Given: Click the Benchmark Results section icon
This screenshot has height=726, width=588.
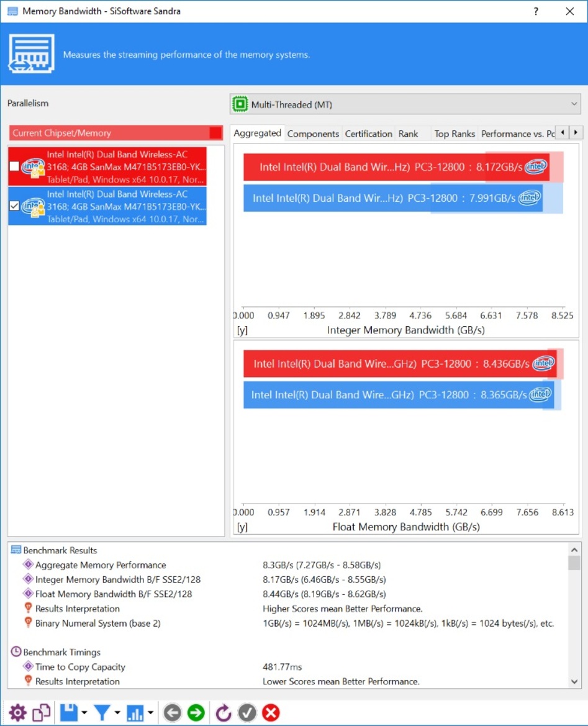Looking at the screenshot, I should click(16, 550).
